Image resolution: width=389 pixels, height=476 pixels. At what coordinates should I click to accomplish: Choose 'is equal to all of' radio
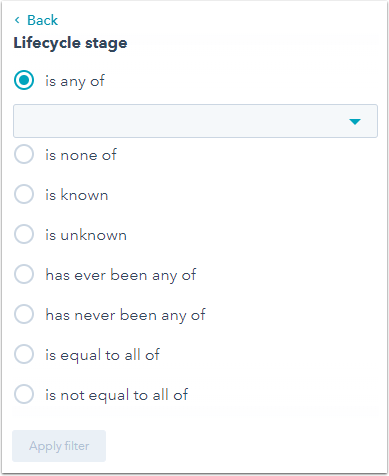pos(24,354)
